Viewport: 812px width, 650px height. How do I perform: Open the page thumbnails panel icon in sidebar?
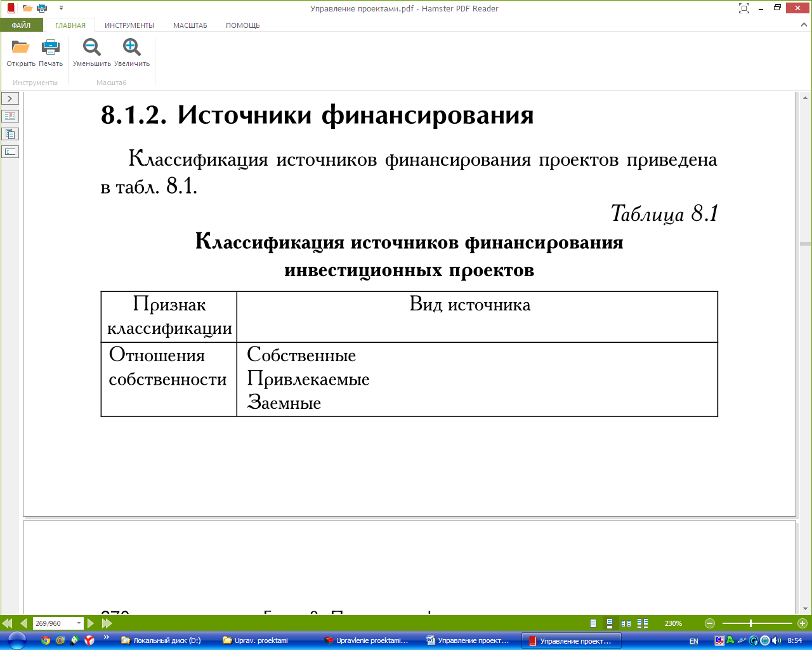point(10,134)
